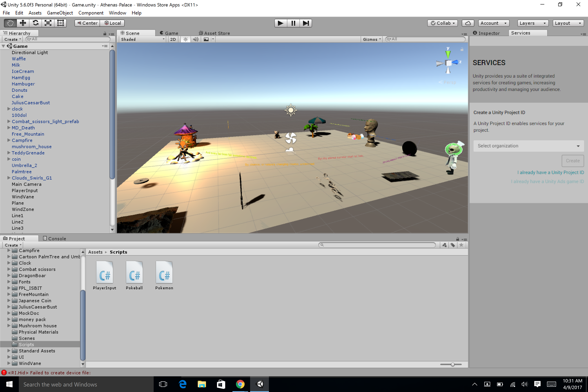Expand the Combat_scissors_light_prefab hierarchy item
The width and height of the screenshot is (588, 392).
[x=9, y=121]
